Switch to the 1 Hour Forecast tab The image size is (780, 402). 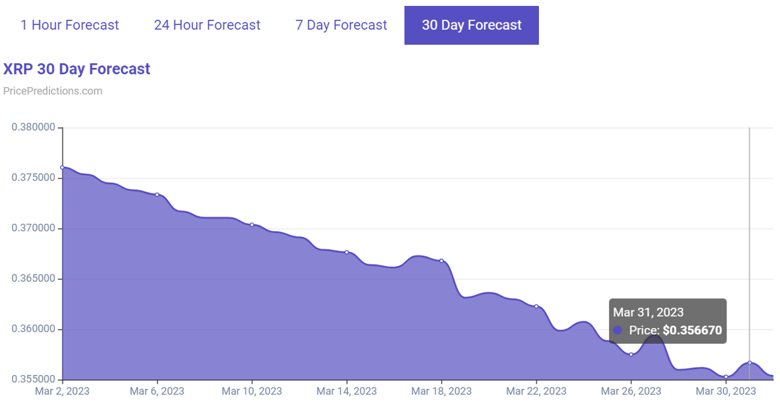point(69,25)
